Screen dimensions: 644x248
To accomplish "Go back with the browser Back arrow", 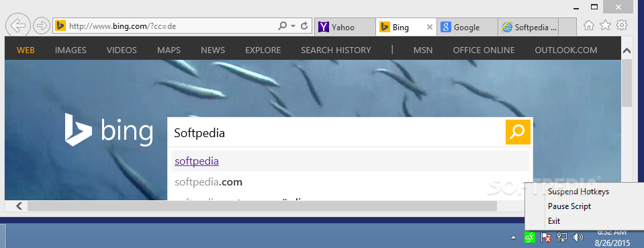I will click(x=17, y=26).
